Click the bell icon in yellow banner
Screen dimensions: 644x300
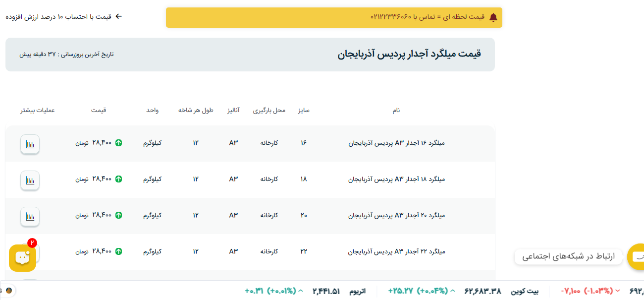pyautogui.click(x=493, y=18)
